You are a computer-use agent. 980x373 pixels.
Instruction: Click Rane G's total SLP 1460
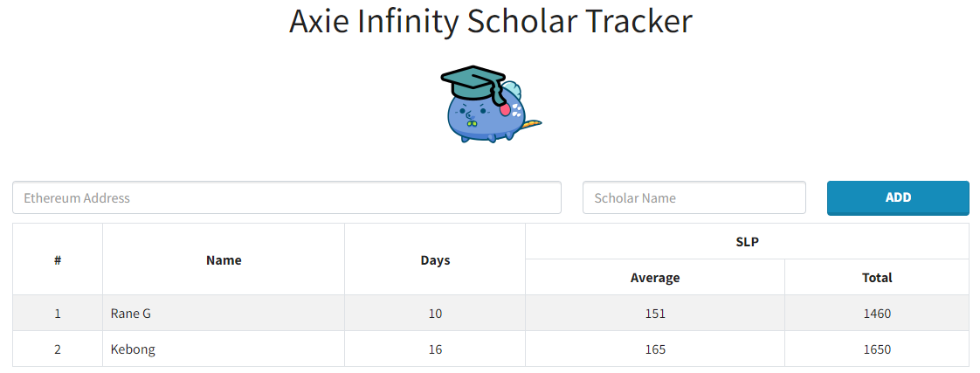tap(877, 314)
